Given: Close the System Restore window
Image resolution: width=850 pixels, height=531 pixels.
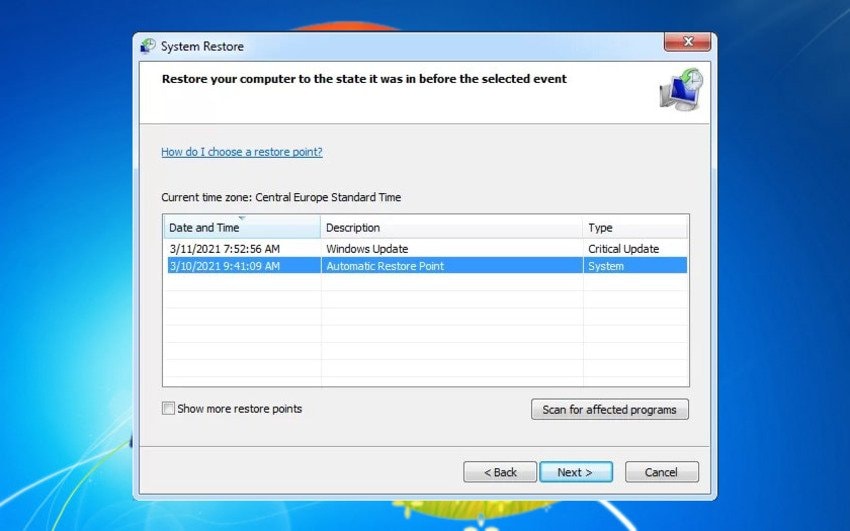Looking at the screenshot, I should click(x=687, y=42).
